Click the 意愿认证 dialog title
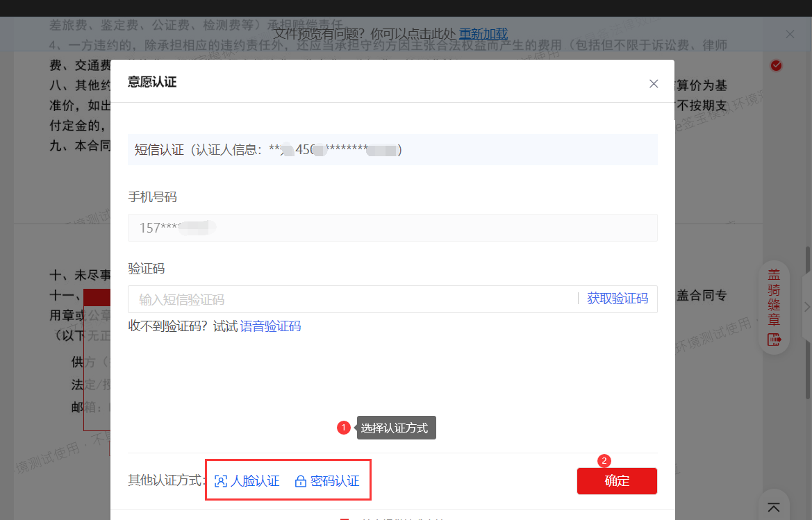 coord(152,82)
